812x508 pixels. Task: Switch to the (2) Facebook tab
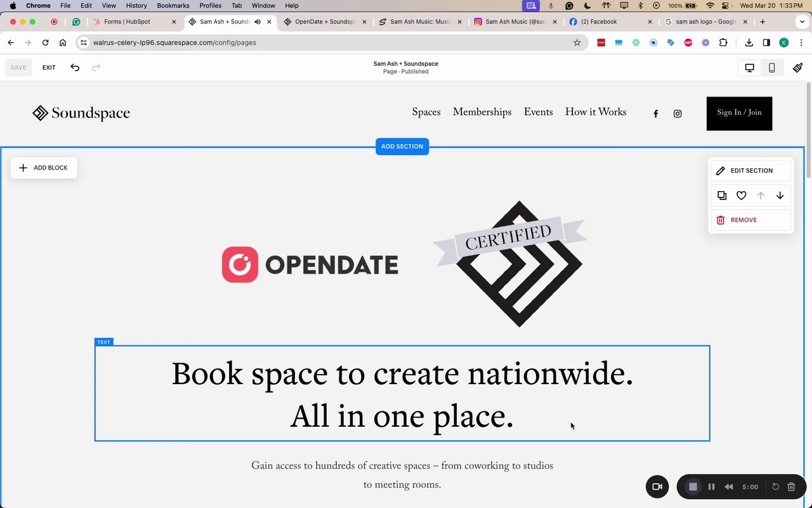point(610,22)
